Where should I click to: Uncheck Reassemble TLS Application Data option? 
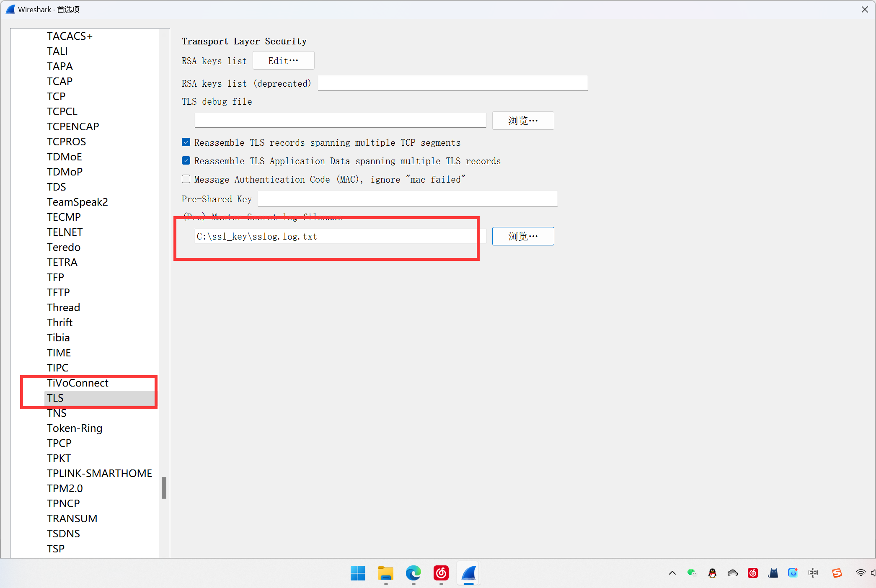click(186, 160)
